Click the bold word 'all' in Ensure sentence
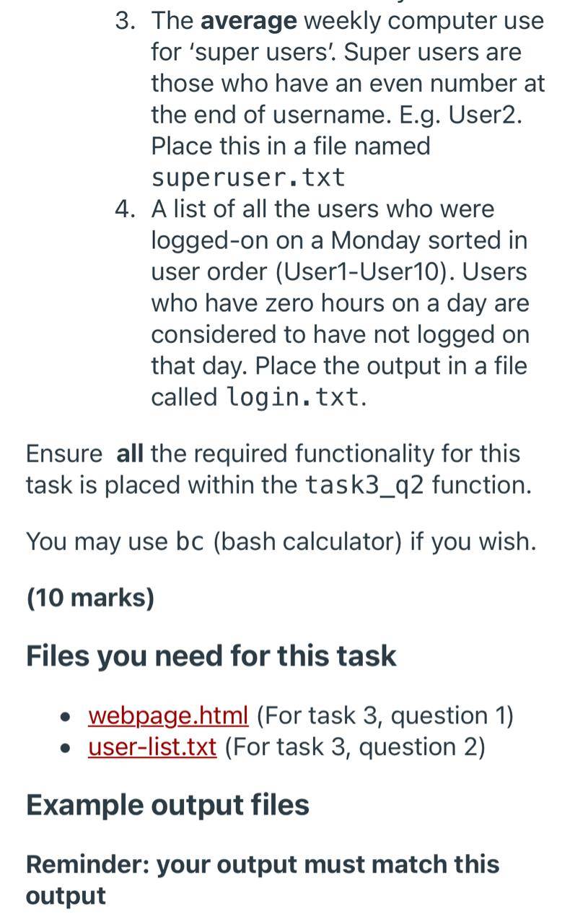588x924 pixels. (x=130, y=453)
